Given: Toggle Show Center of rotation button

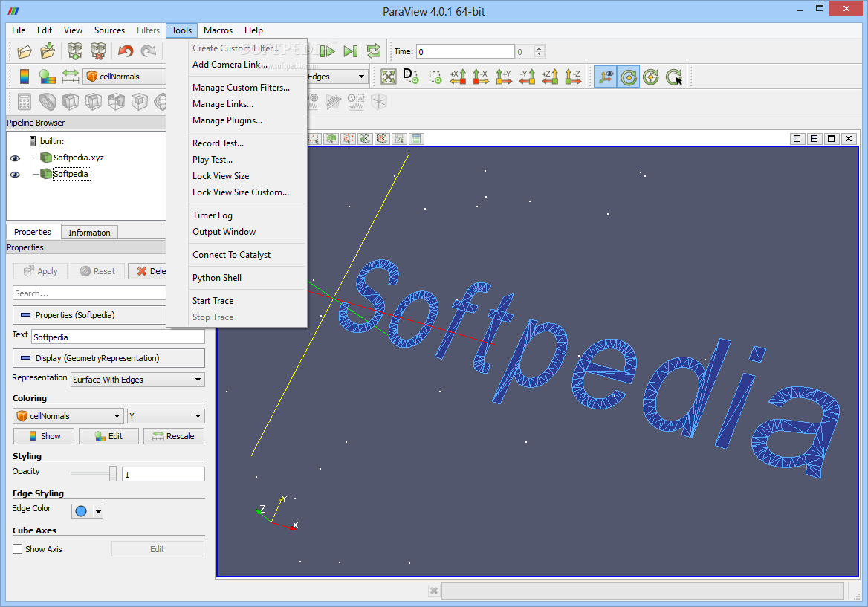Looking at the screenshot, I should pos(628,77).
